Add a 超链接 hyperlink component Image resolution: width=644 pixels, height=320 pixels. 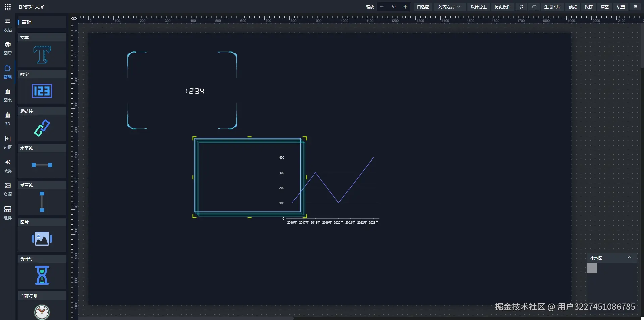42,124
